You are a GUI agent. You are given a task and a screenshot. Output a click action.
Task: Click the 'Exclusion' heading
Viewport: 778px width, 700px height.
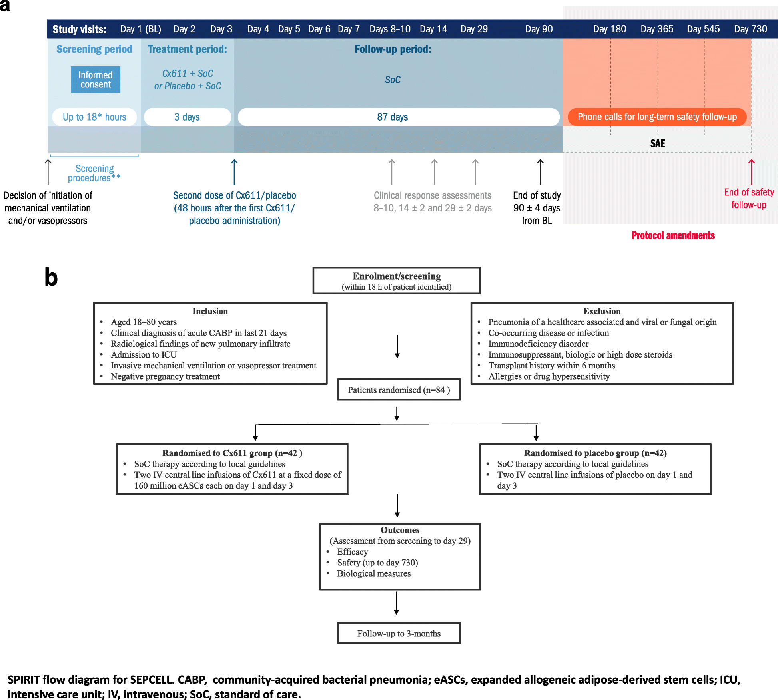coord(602,311)
